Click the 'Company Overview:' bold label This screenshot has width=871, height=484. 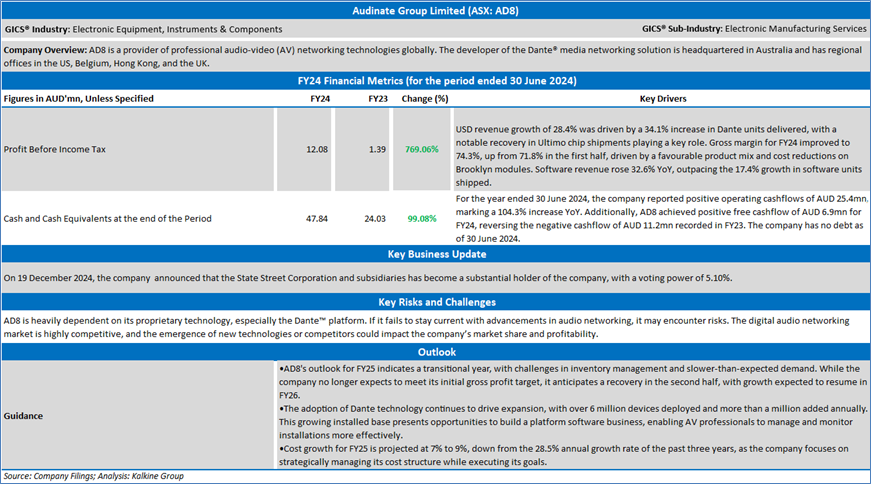(45, 50)
